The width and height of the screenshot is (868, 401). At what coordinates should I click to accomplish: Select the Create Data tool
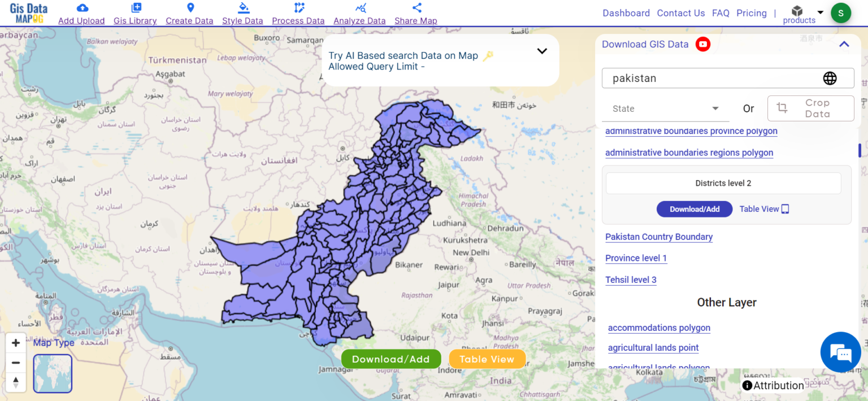(x=189, y=14)
